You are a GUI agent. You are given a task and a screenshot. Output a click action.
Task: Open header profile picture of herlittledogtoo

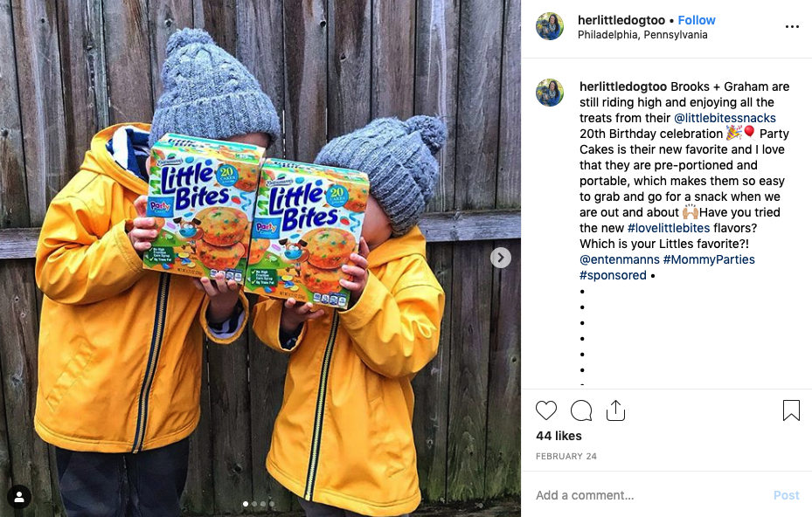coord(550,26)
